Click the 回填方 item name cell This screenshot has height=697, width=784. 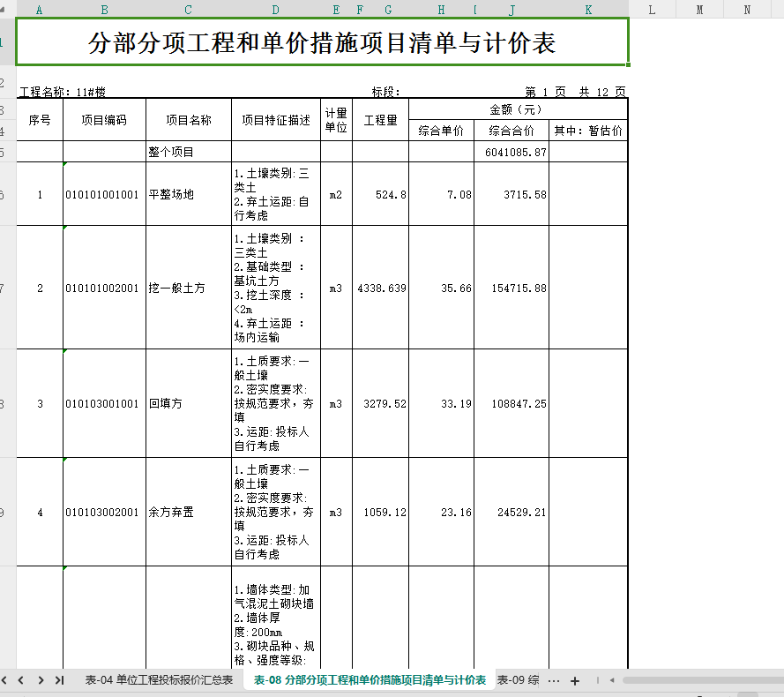click(x=189, y=403)
